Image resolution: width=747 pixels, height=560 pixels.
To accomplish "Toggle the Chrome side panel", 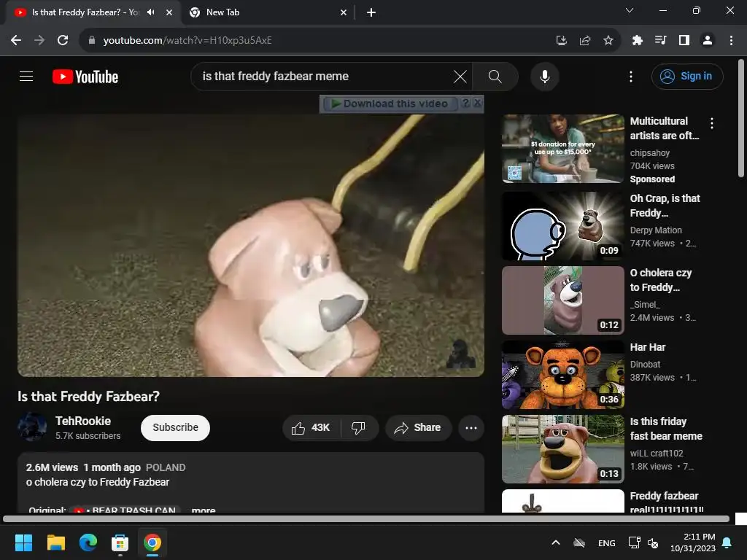I will 684,41.
